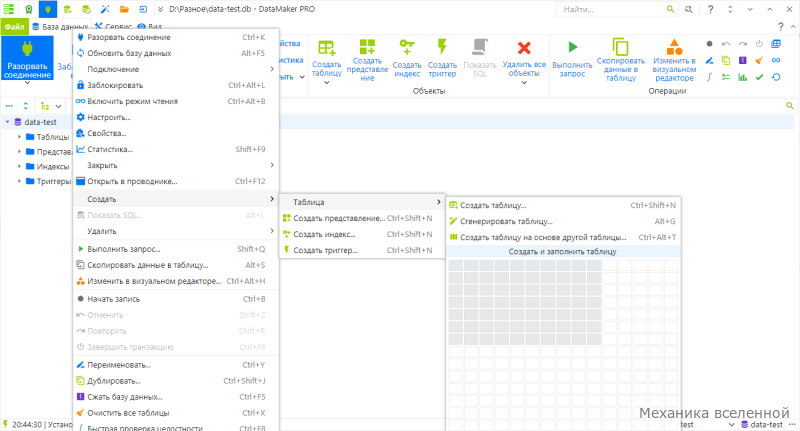The height and width of the screenshot is (431, 800).
Task: Choose Создать представление... in submenu
Action: [362, 218]
